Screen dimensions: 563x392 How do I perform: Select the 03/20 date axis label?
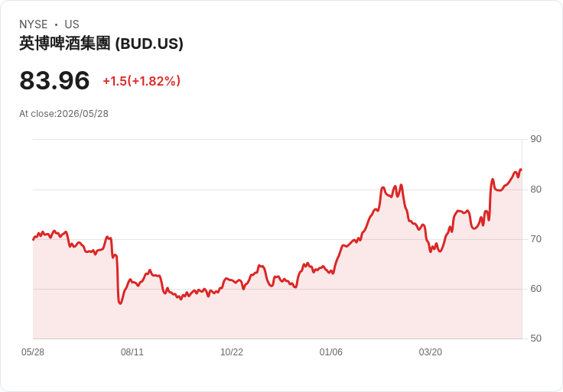431,352
